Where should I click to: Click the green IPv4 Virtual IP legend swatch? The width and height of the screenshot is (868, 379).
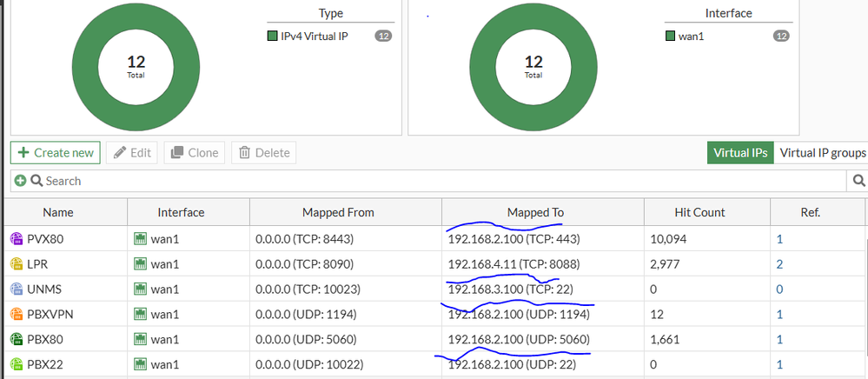click(272, 36)
